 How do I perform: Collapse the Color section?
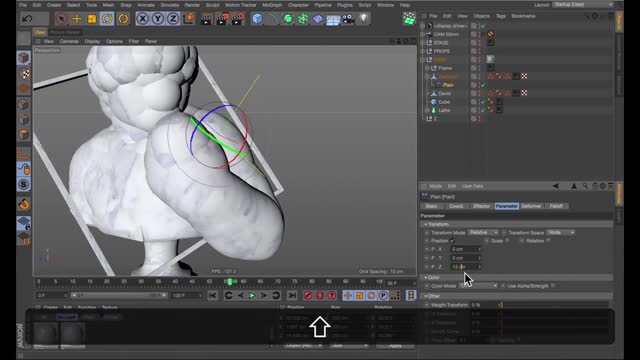pyautogui.click(x=426, y=278)
